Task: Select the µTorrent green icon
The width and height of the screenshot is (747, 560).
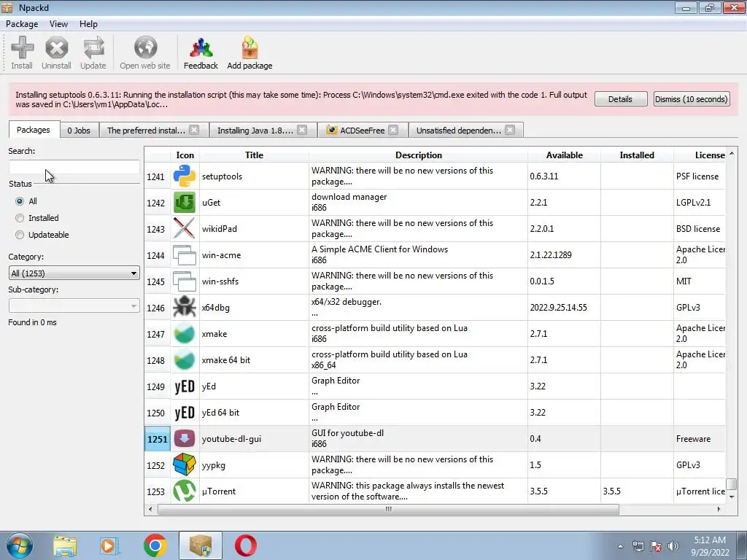Action: click(185, 491)
